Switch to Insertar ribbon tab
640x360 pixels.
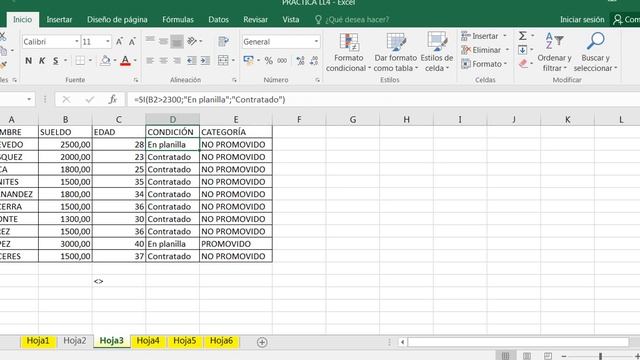(x=59, y=20)
